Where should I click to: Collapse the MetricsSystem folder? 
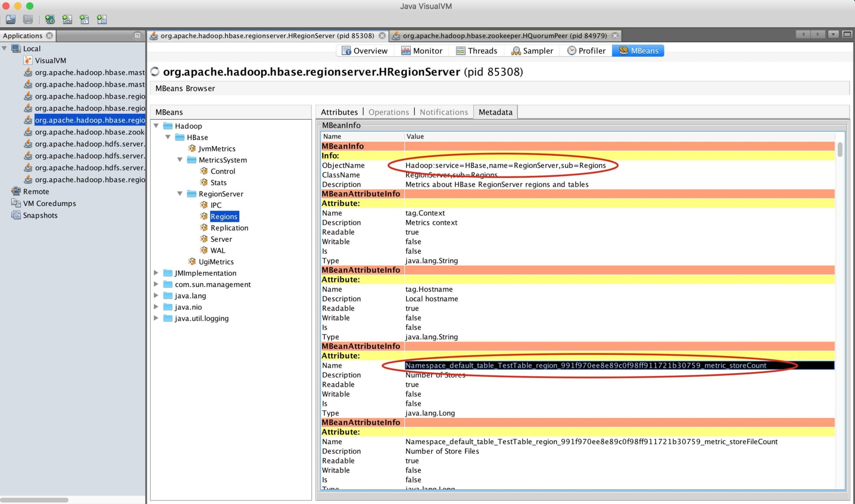pyautogui.click(x=180, y=160)
